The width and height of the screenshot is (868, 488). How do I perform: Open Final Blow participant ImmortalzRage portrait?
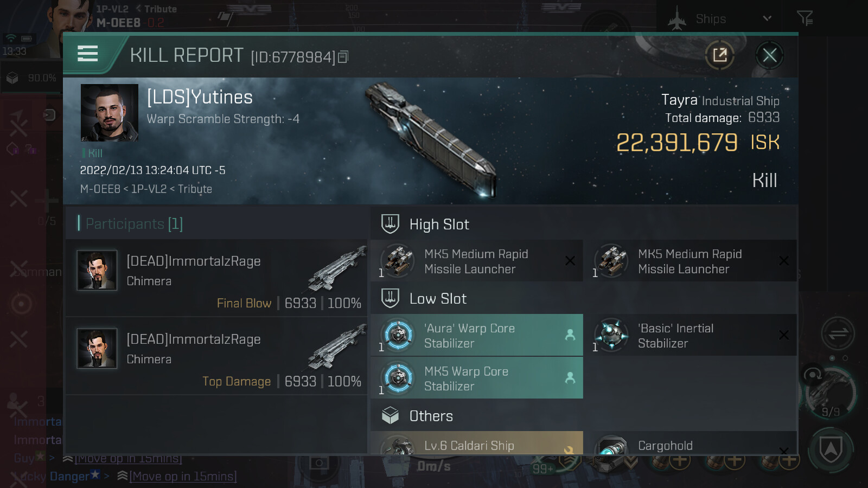click(x=97, y=270)
